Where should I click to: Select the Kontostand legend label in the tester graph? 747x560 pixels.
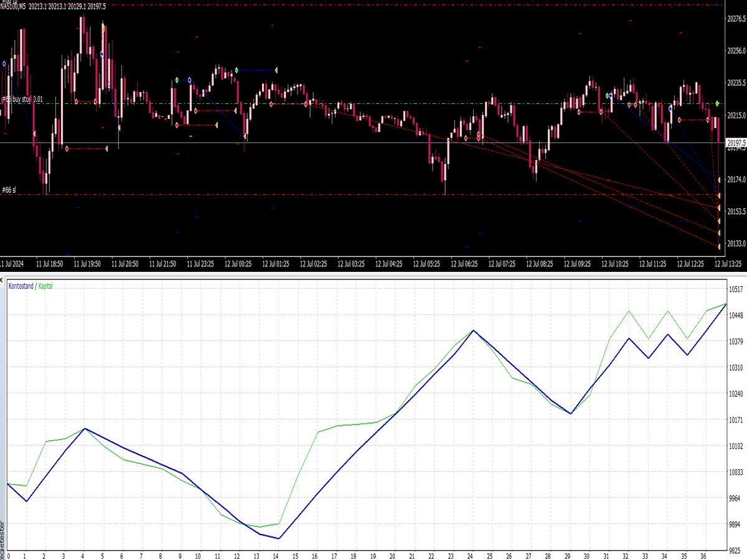click(x=22, y=286)
